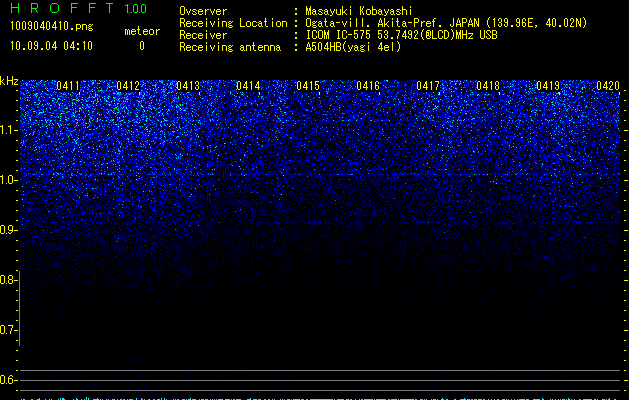Click the 1.1 frequency axis label
The height and width of the screenshot is (400, 629).
pyautogui.click(x=8, y=130)
